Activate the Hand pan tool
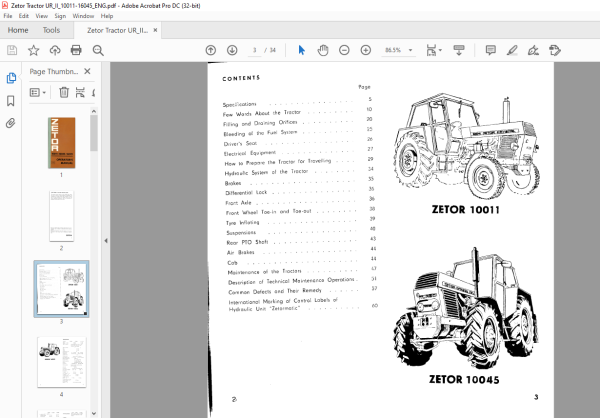This screenshot has width=600, height=418. click(x=323, y=50)
